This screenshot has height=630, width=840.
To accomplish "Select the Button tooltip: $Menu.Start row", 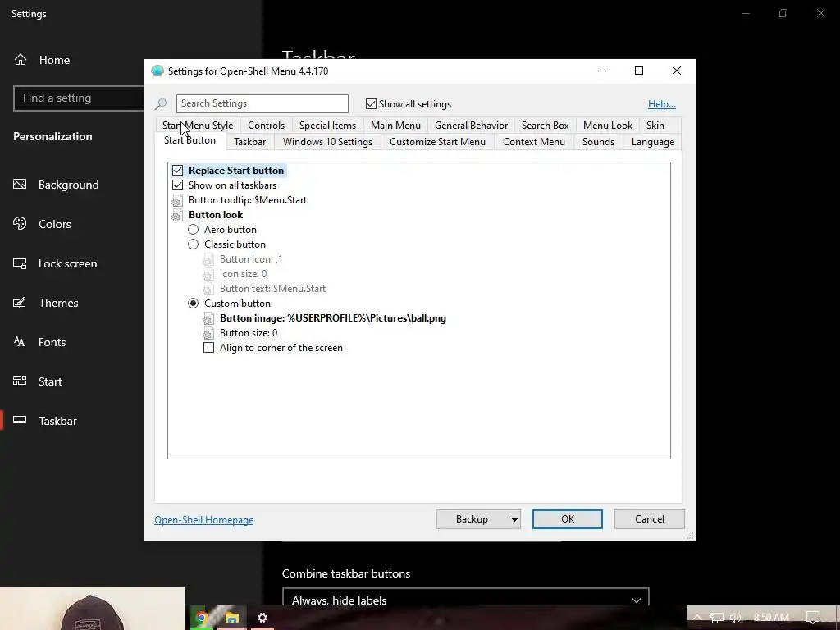I will point(248,200).
